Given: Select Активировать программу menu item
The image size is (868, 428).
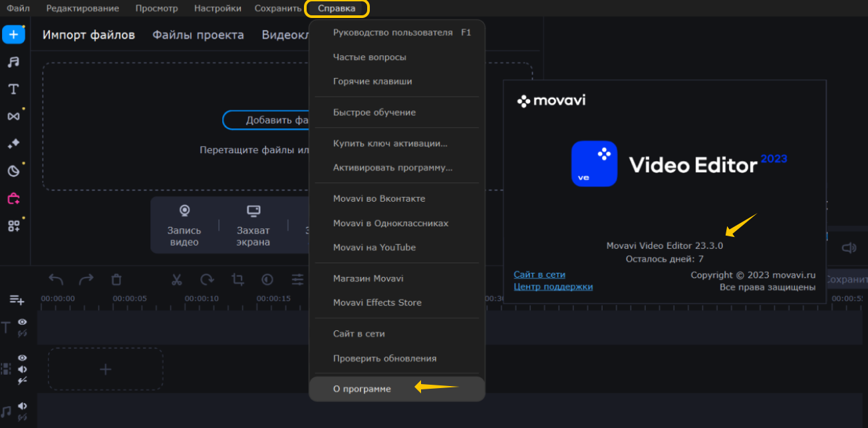Looking at the screenshot, I should [x=397, y=168].
